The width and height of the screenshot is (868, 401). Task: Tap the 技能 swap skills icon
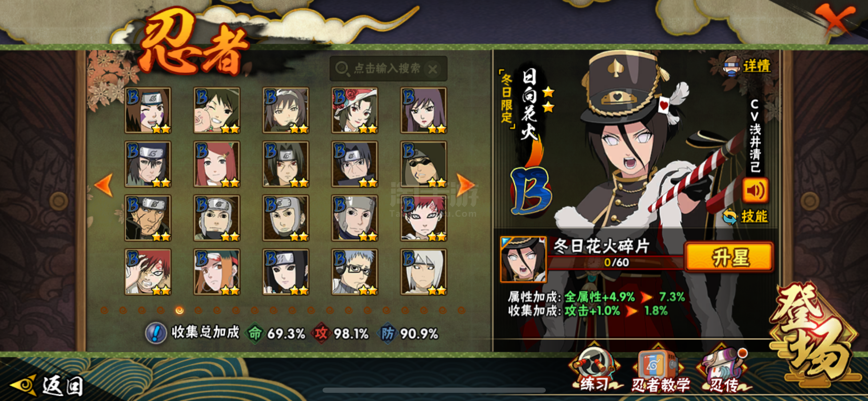pos(745,216)
